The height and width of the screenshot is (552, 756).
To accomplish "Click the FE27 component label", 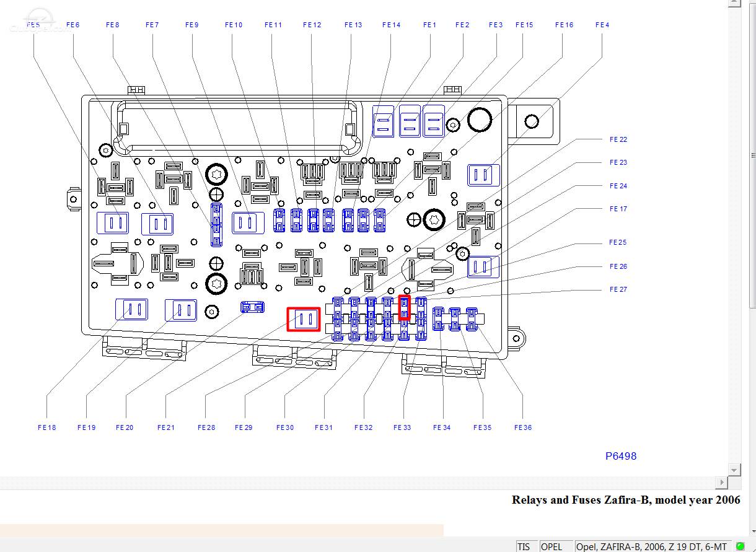I will coord(618,289).
